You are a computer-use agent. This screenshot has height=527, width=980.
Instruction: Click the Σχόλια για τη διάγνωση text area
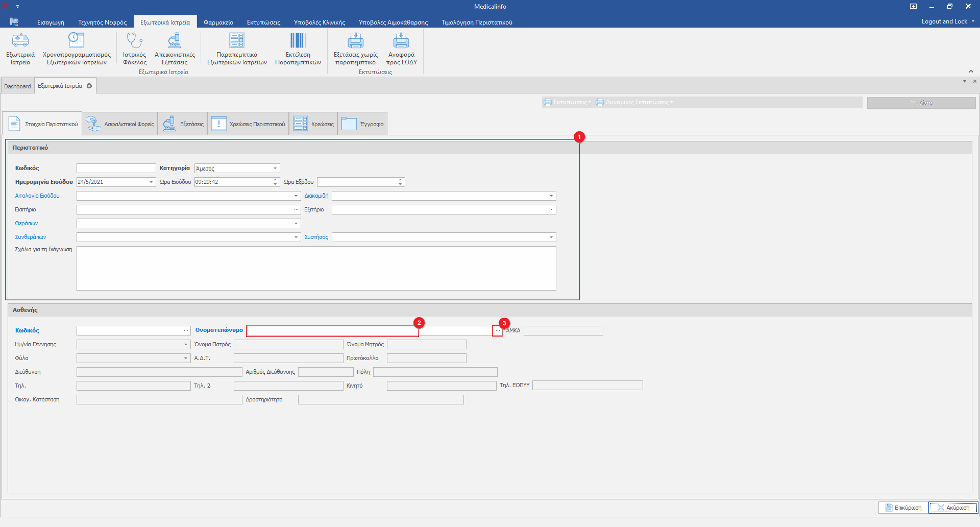click(316, 269)
